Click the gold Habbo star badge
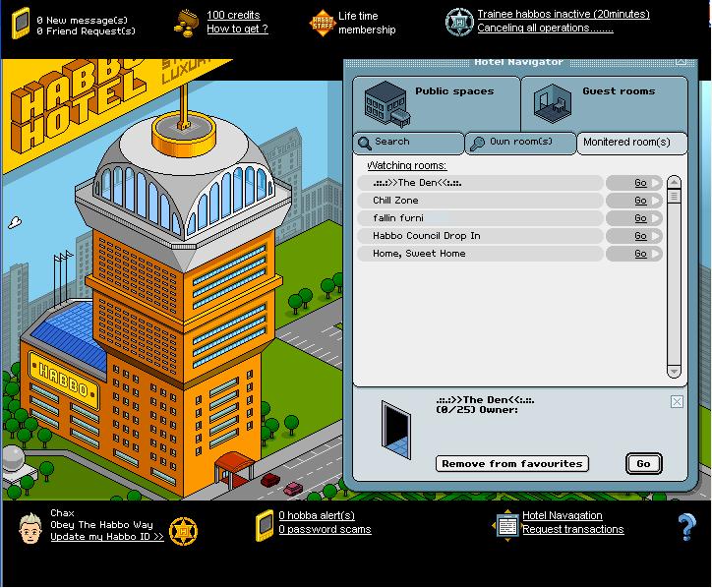This screenshot has height=588, width=712. 184,531
